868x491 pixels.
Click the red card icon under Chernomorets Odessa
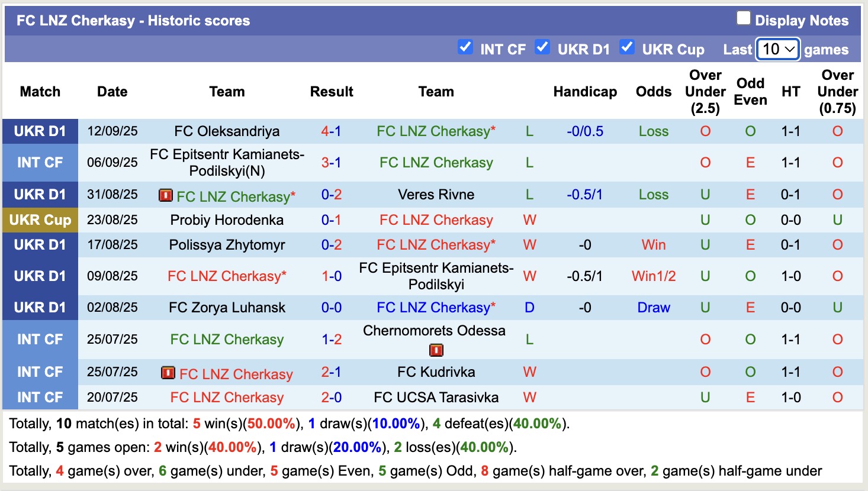tap(436, 349)
